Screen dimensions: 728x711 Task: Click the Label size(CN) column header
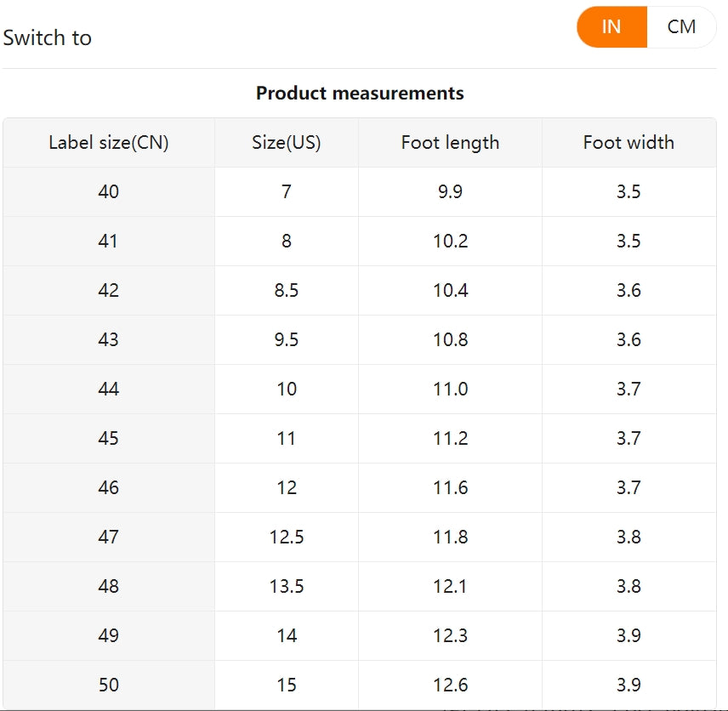click(109, 142)
